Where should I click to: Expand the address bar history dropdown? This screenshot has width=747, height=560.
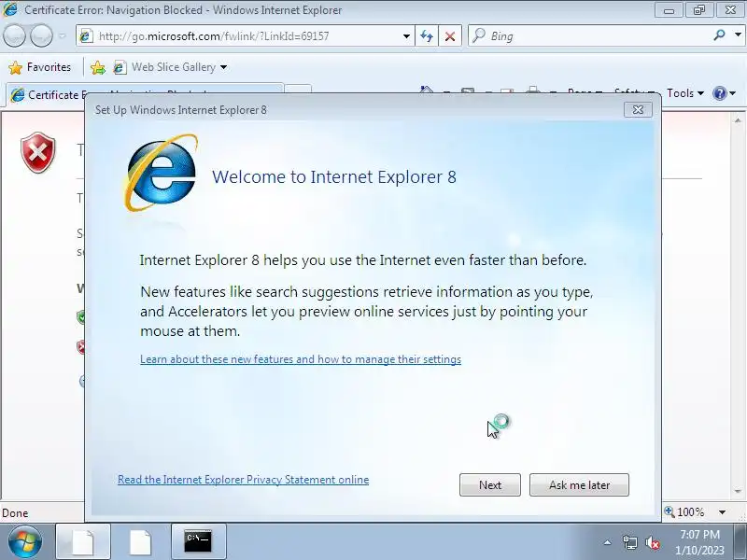(406, 36)
